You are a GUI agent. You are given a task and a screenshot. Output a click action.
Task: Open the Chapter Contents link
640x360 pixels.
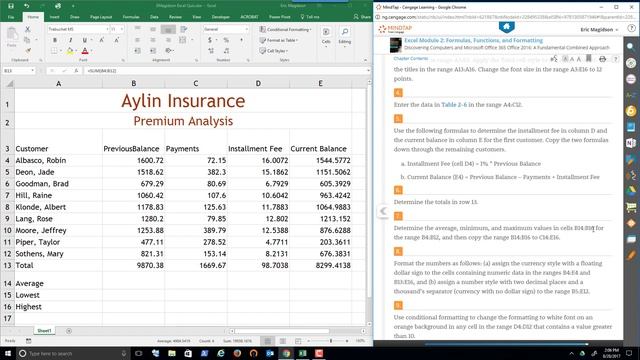411,59
